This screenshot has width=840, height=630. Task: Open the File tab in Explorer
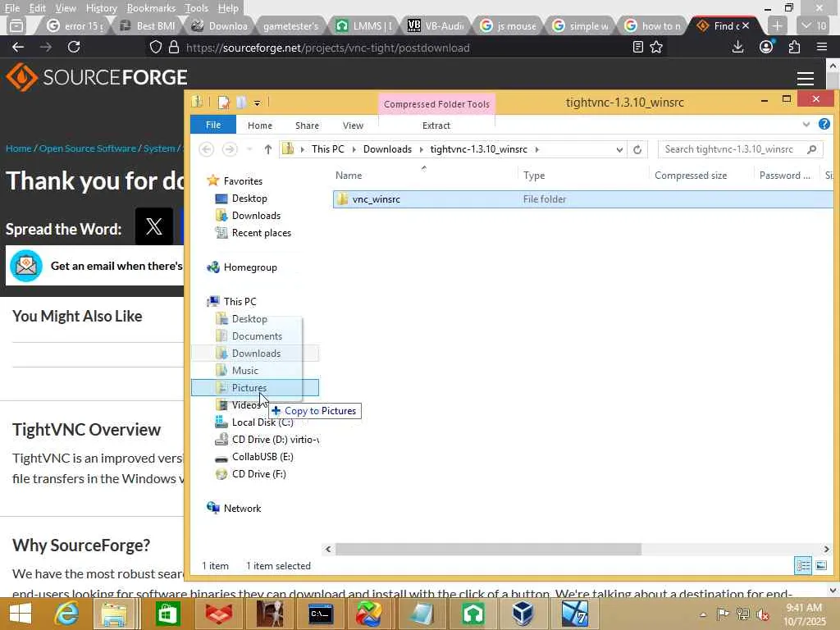213,125
